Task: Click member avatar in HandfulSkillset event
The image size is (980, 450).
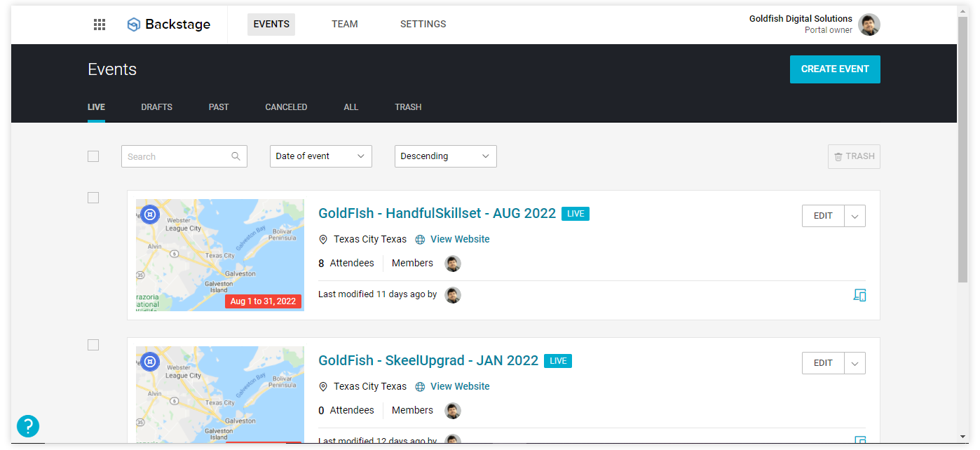Action: (x=453, y=264)
